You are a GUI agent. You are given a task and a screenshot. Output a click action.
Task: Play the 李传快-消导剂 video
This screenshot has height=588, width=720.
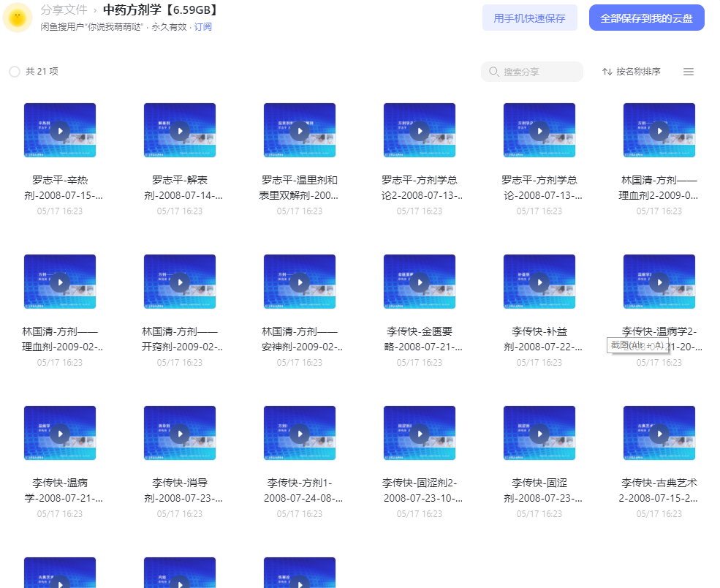click(180, 434)
